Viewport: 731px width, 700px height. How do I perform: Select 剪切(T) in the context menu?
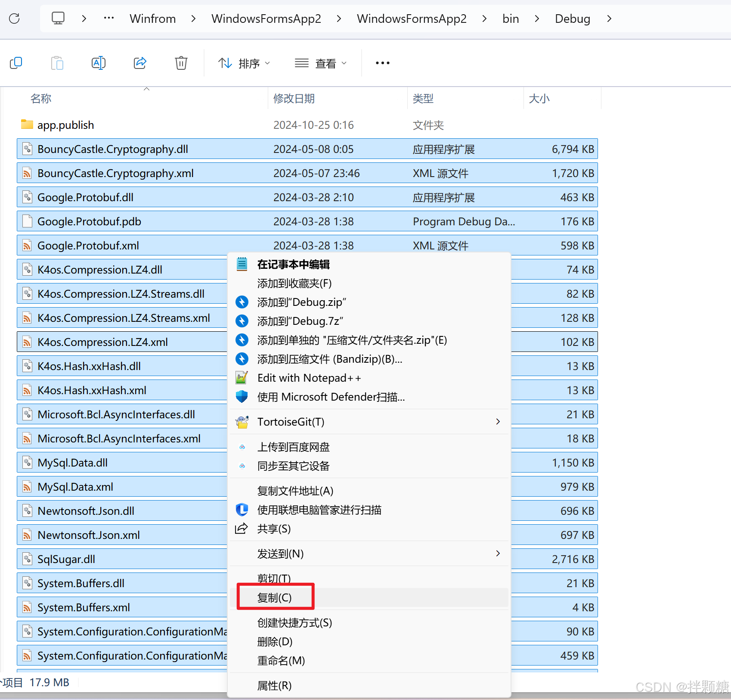(273, 579)
